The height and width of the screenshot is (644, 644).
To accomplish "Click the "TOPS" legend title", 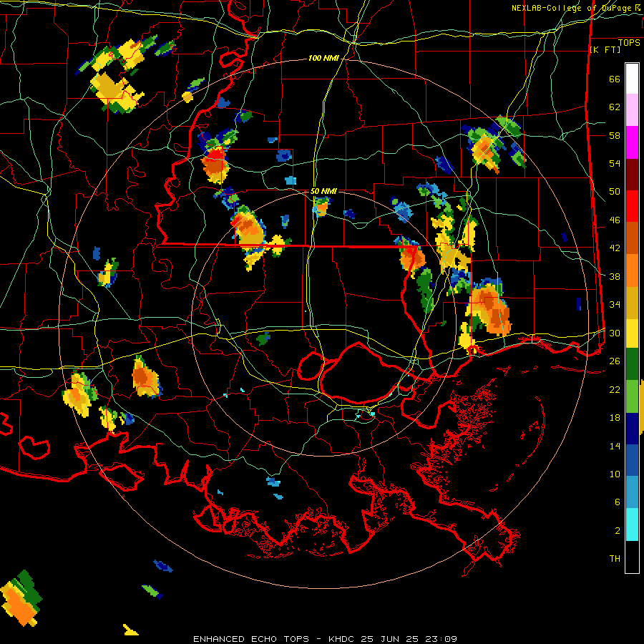I will [x=629, y=43].
